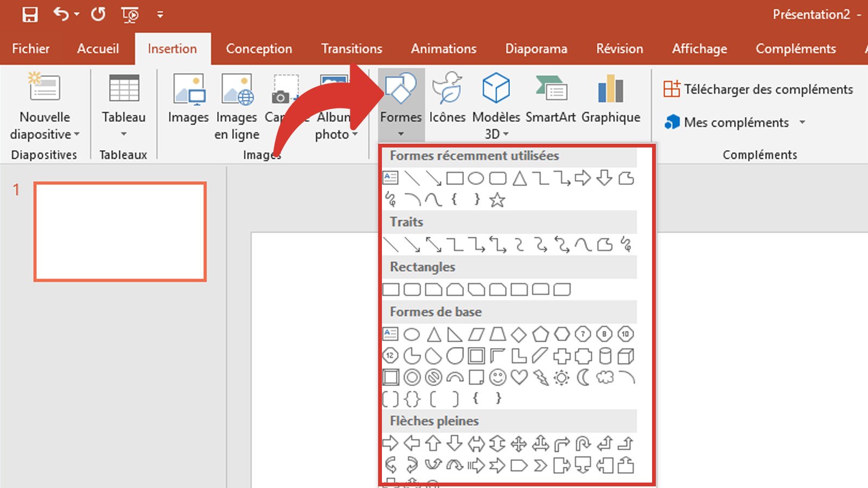Open the Icônes gallery
Screen dimensions: 868x488
pyautogui.click(x=446, y=98)
